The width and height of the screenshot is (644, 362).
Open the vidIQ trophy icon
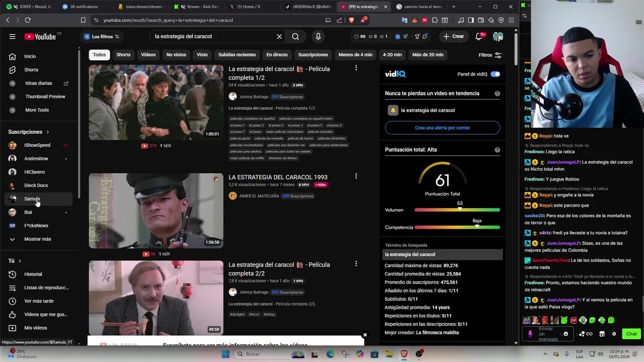417,36
